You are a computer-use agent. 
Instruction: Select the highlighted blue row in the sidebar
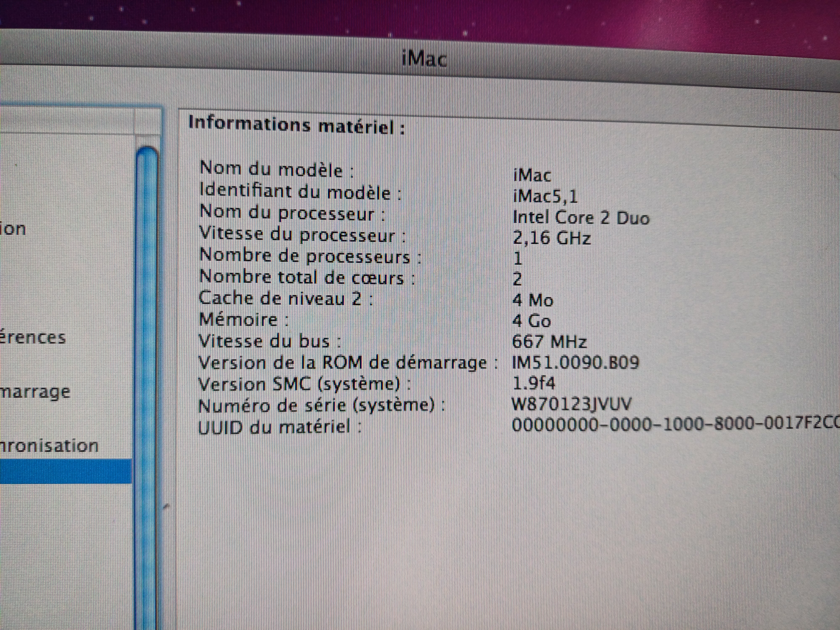66,471
